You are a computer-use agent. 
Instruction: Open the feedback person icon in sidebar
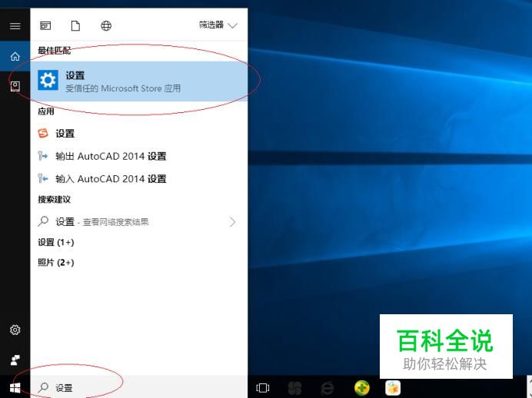(x=15, y=360)
